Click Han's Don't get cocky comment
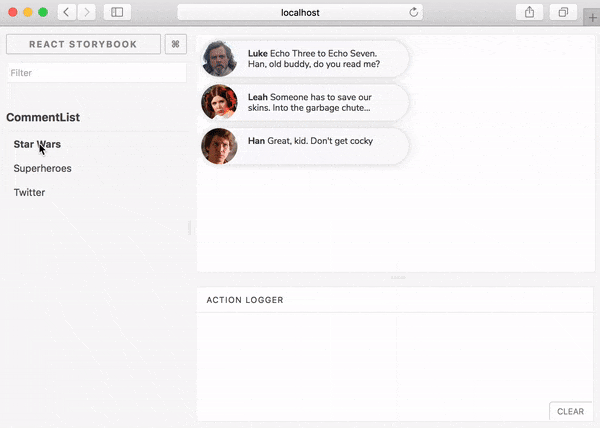This screenshot has width=600, height=428. coord(310,141)
